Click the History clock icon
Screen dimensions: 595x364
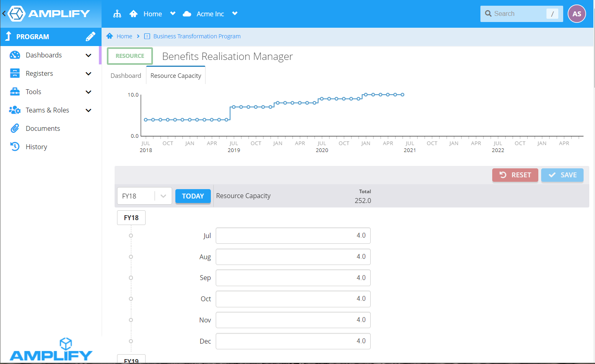coord(15,147)
